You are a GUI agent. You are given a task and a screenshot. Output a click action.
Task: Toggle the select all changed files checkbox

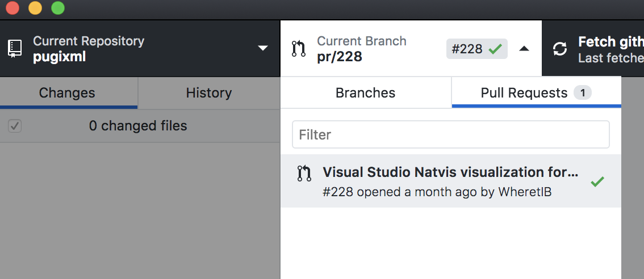pyautogui.click(x=15, y=126)
